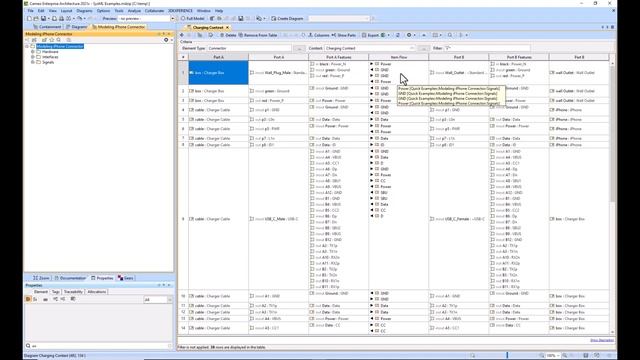Screen dimensions: 640x360
Task: Click the table search magnifier icon
Action: click(450, 35)
